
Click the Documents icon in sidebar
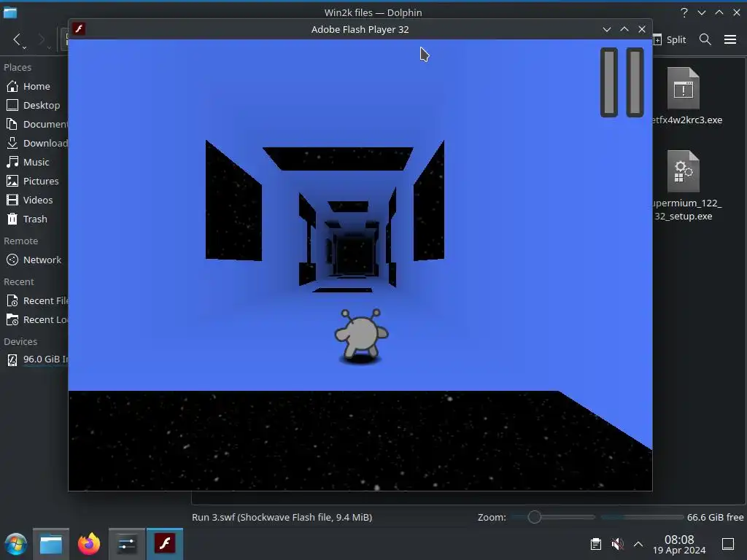[x=12, y=124]
